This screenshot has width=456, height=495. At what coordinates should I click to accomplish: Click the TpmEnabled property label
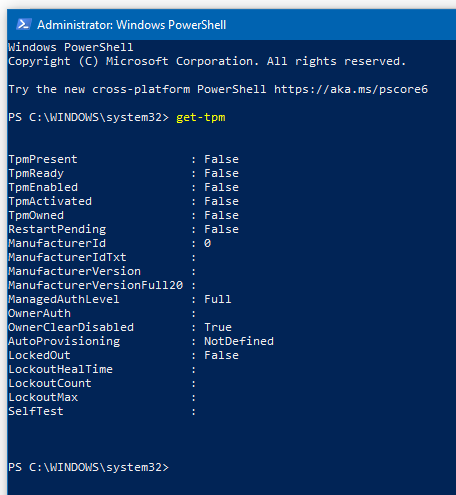pyautogui.click(x=43, y=187)
